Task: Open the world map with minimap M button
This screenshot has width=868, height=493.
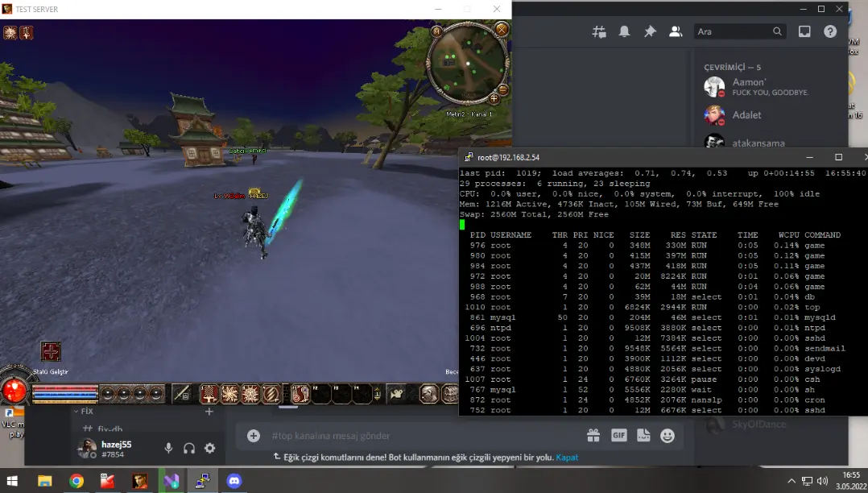Action: coord(436,31)
